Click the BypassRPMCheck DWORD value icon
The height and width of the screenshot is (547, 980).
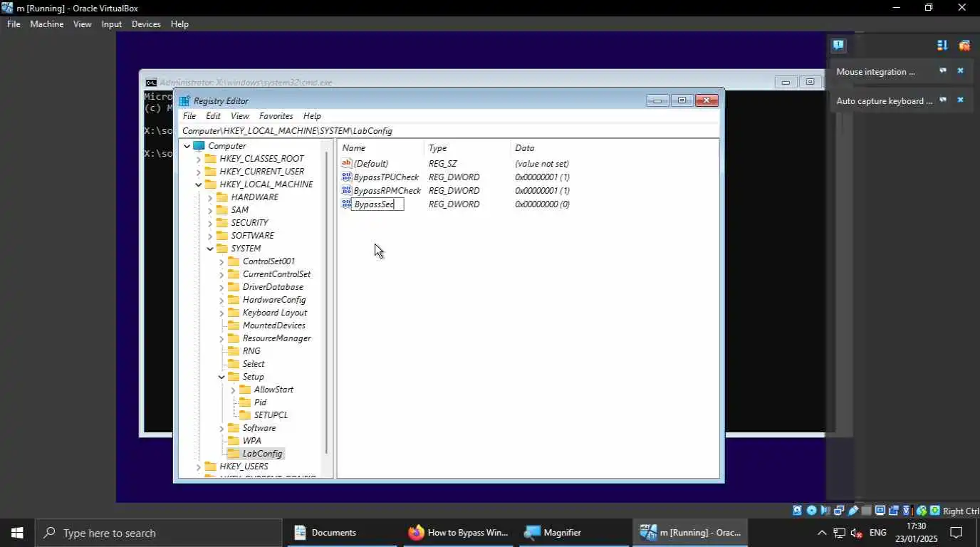pos(347,190)
